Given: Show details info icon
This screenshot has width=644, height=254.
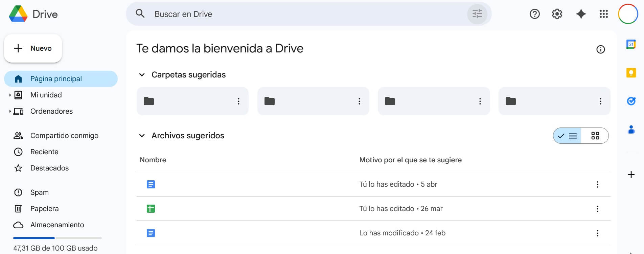Looking at the screenshot, I should tap(600, 49).
